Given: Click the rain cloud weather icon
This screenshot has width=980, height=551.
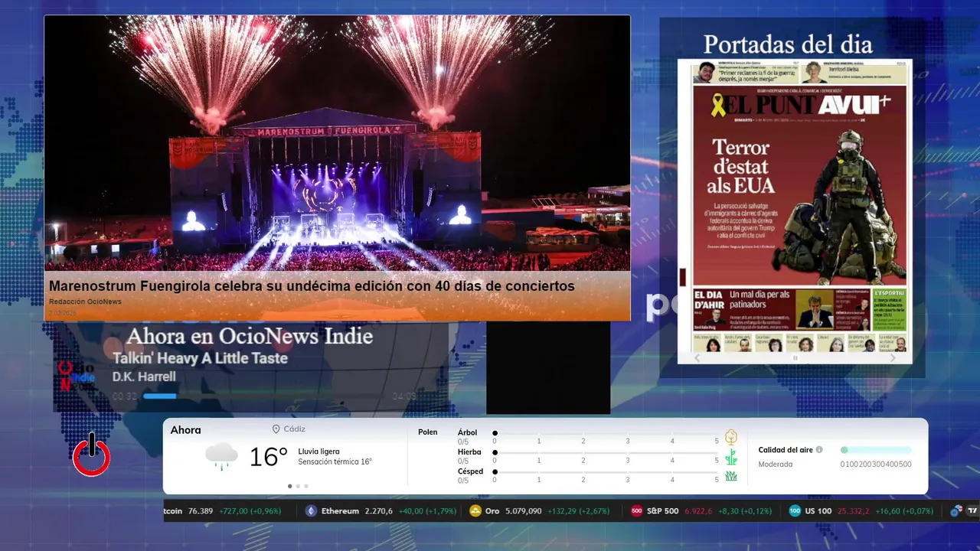Looking at the screenshot, I should pyautogui.click(x=221, y=456).
